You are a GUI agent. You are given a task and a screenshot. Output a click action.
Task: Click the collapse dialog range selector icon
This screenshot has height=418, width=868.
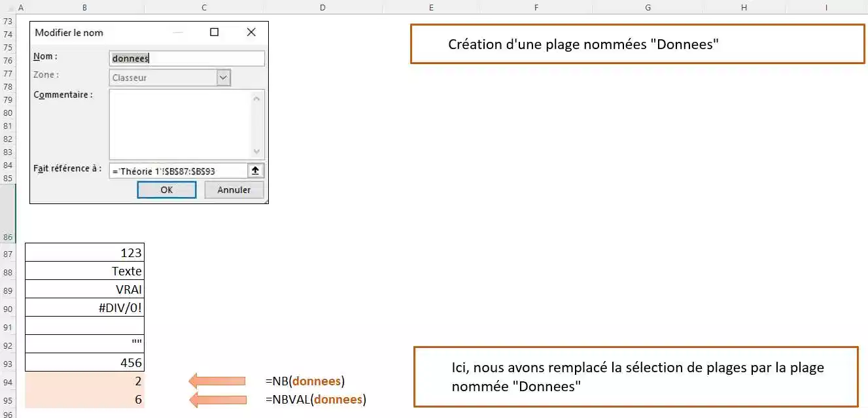coord(256,171)
